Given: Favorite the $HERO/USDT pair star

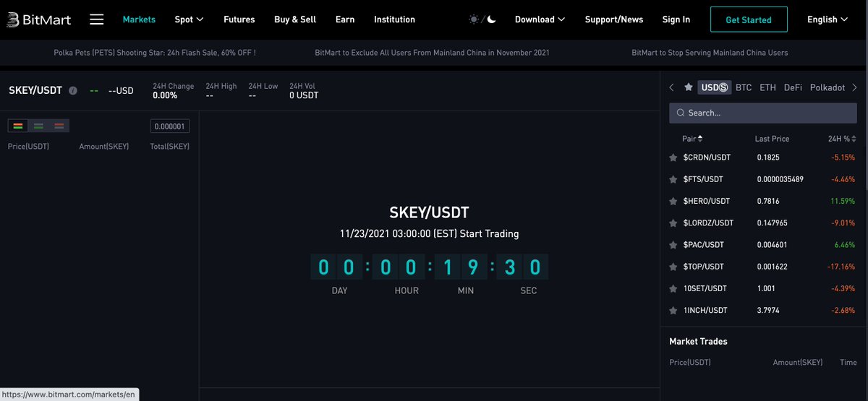Looking at the screenshot, I should (673, 201).
